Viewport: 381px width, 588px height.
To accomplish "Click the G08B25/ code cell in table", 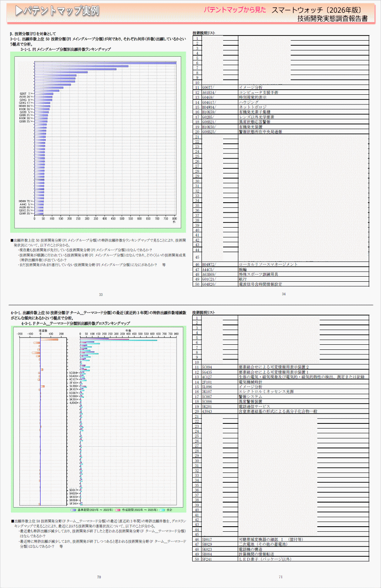I will click(212, 132).
